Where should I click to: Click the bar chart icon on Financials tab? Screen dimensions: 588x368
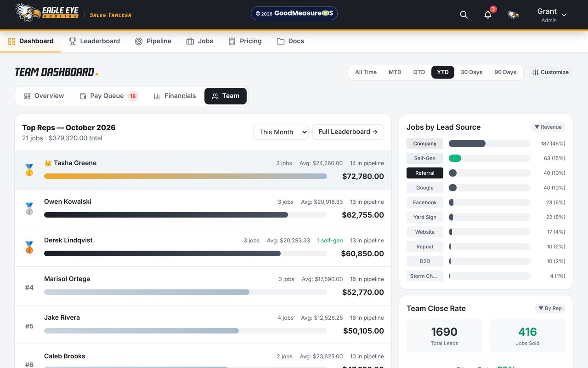coord(157,96)
